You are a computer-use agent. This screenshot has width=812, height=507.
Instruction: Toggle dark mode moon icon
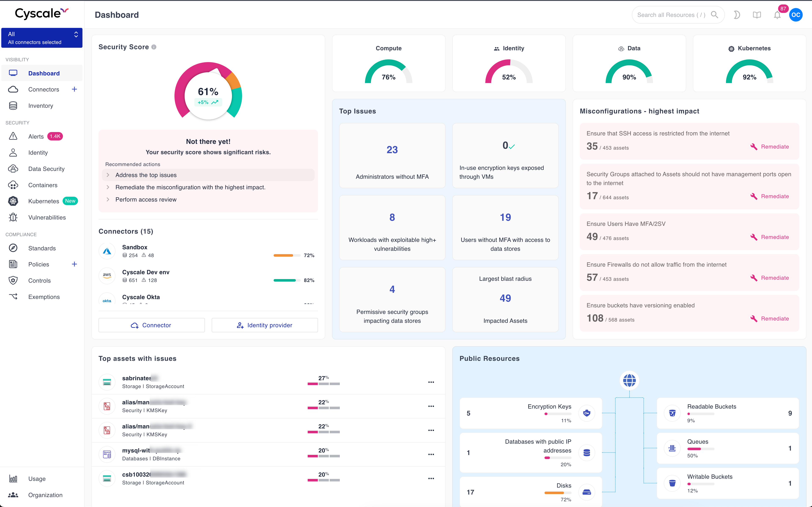pos(737,15)
